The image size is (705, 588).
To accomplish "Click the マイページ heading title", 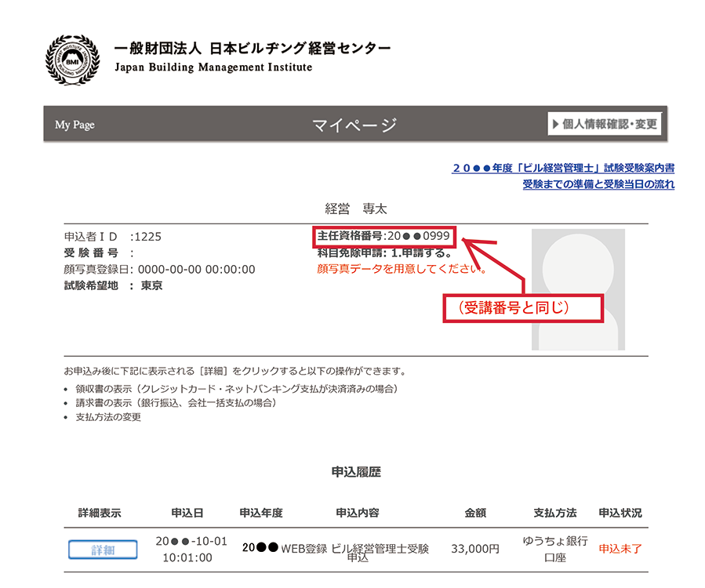I will pos(354,125).
